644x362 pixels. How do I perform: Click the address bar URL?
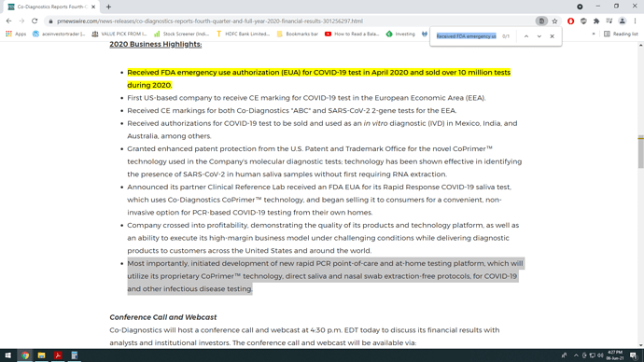click(210, 21)
